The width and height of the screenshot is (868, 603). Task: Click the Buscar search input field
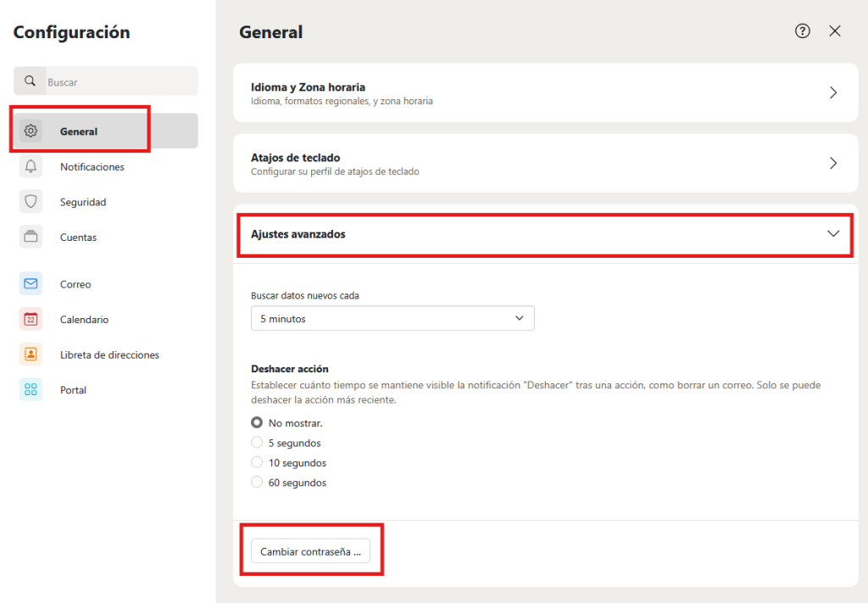tap(119, 82)
